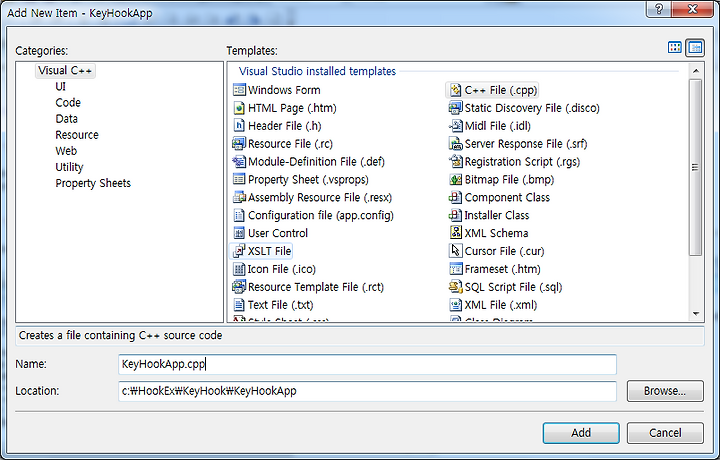This screenshot has height=460, width=720.
Task: Choose the Server Response File (.srf) icon
Action: tap(455, 144)
